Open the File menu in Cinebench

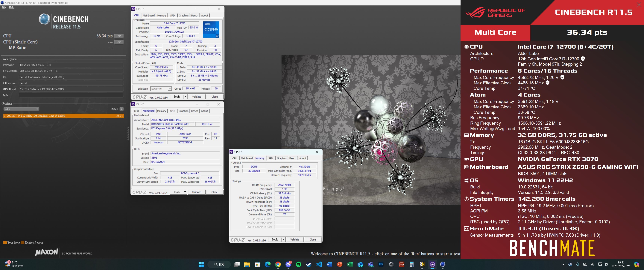click(4, 7)
